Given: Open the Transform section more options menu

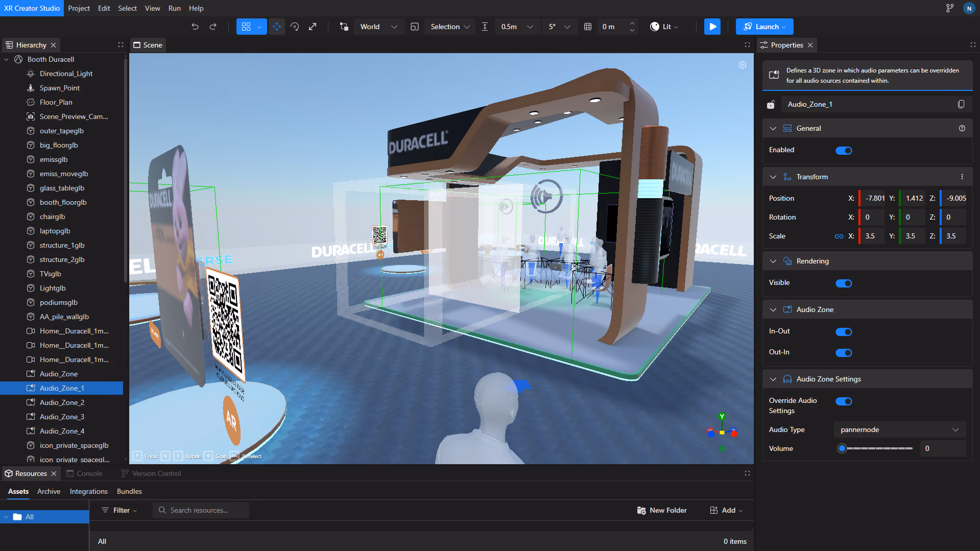Looking at the screenshot, I should (962, 177).
